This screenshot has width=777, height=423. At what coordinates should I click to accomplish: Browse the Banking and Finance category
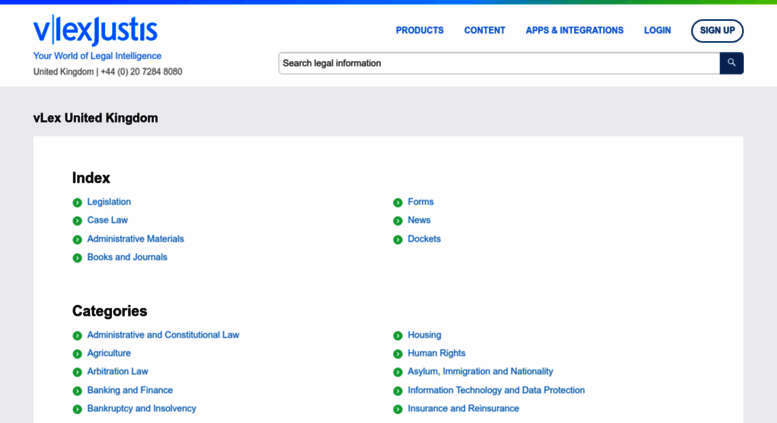pos(130,390)
